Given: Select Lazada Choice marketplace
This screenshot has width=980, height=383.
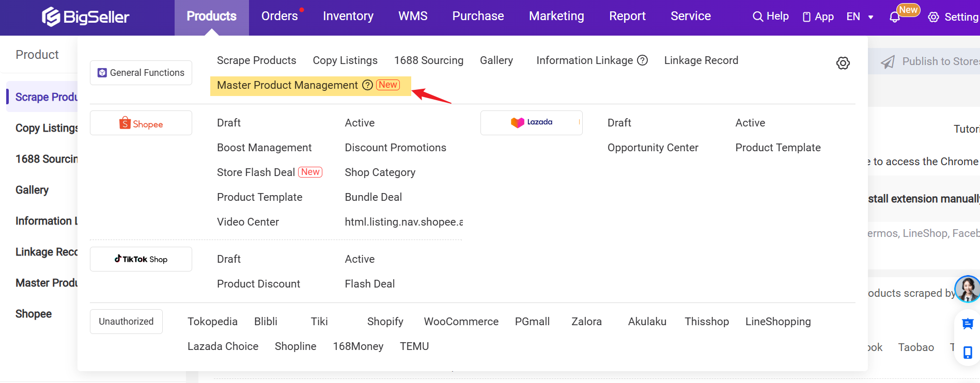Looking at the screenshot, I should click(223, 346).
